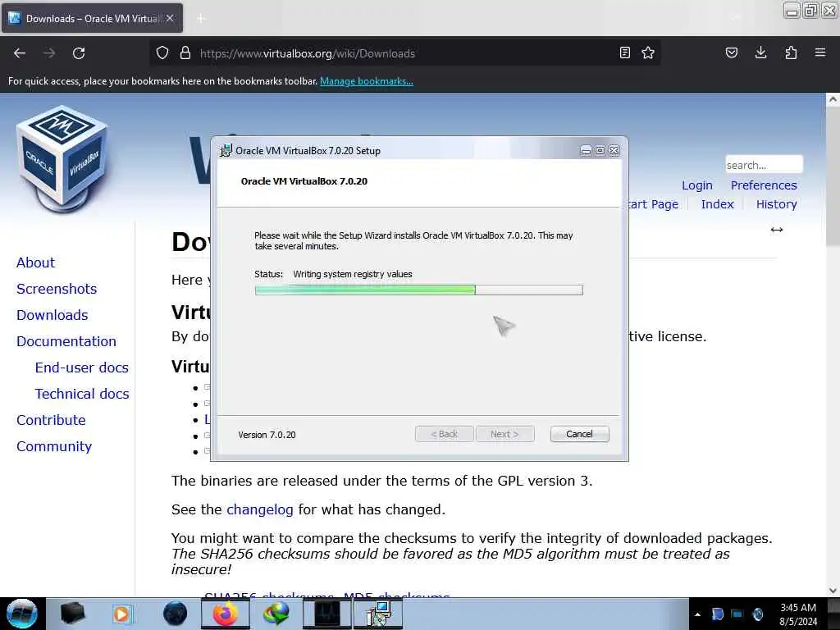Open the changelog link
This screenshot has height=630, width=840.
pyautogui.click(x=260, y=509)
